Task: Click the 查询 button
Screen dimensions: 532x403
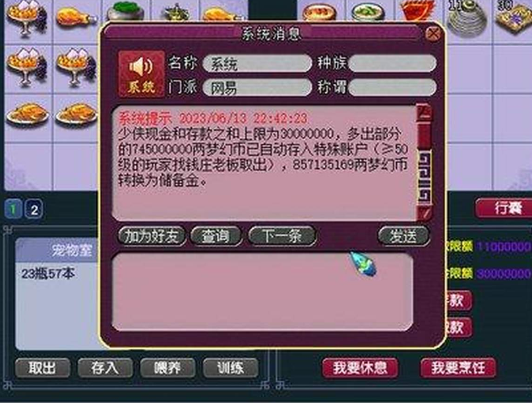Action: pos(216,236)
